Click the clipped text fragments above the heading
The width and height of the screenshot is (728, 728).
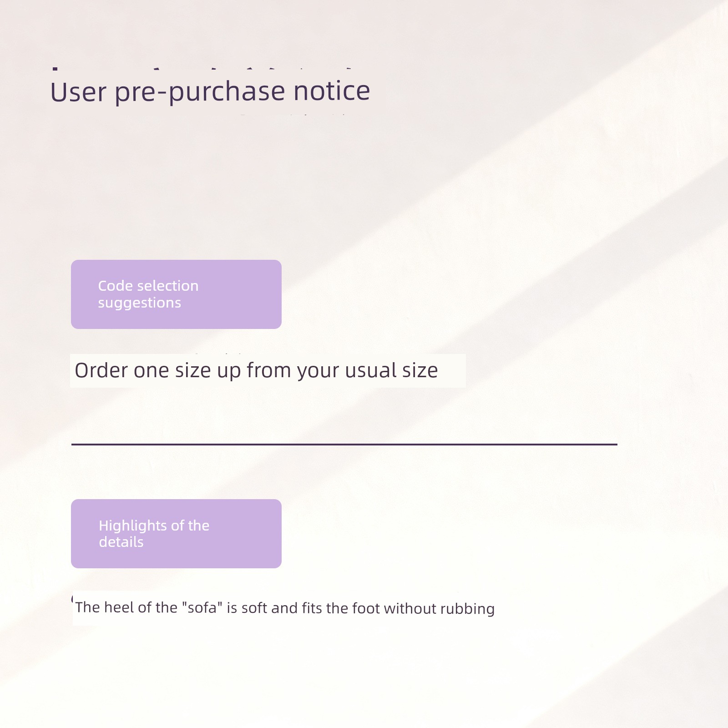tap(202, 69)
